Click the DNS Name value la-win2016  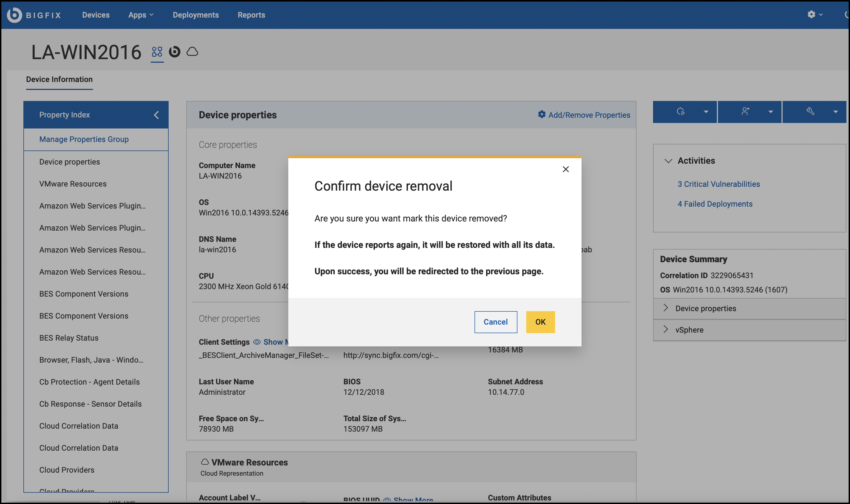tap(217, 250)
